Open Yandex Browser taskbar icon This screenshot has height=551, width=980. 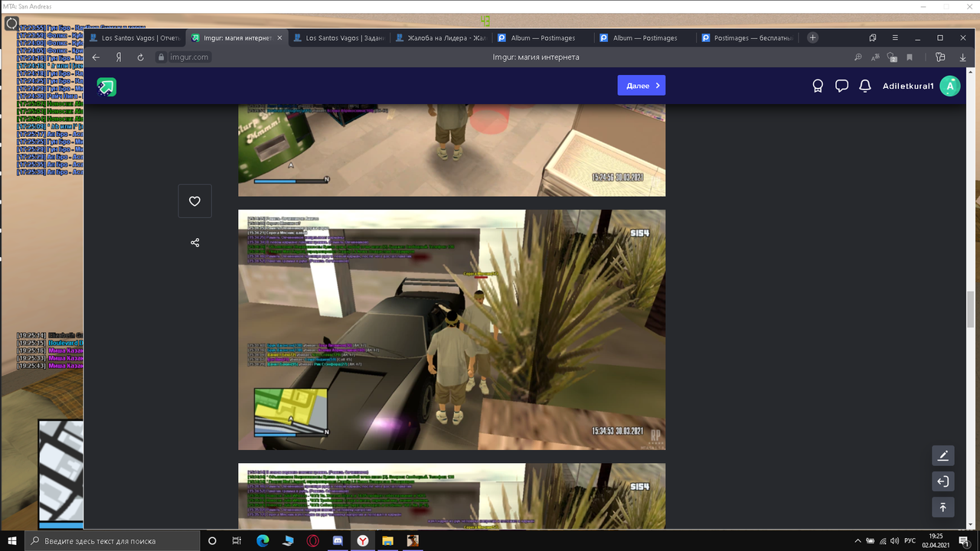(x=362, y=540)
